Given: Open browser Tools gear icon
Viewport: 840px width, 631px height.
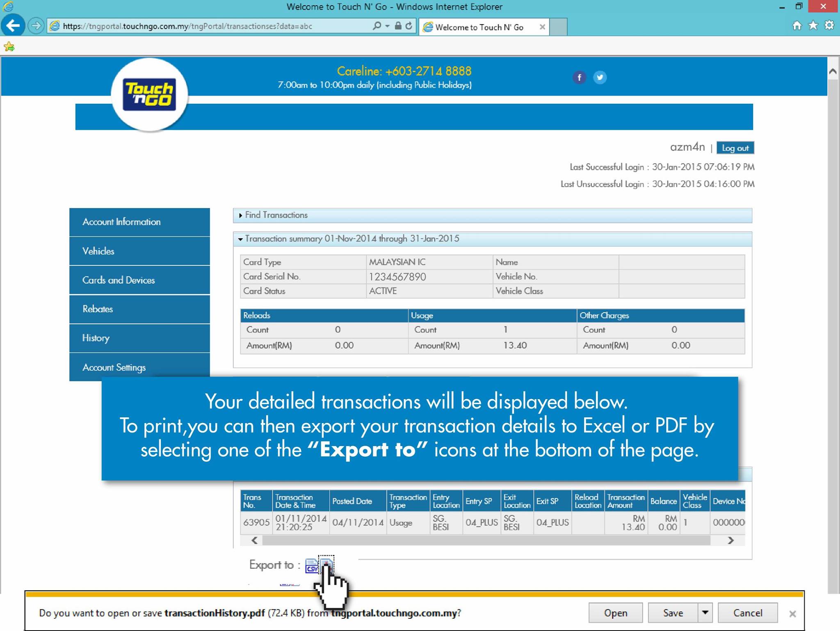Looking at the screenshot, I should pos(829,26).
